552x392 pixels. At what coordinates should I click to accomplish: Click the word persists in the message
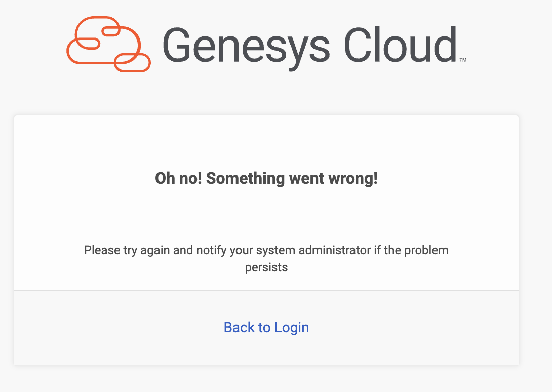pyautogui.click(x=266, y=267)
